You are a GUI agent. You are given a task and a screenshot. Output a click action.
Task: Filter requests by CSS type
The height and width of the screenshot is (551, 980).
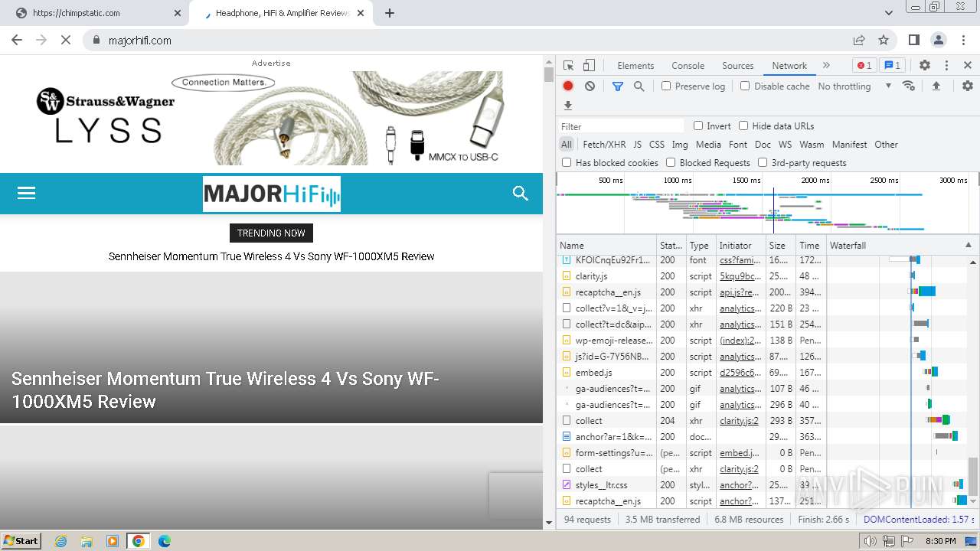pyautogui.click(x=657, y=145)
